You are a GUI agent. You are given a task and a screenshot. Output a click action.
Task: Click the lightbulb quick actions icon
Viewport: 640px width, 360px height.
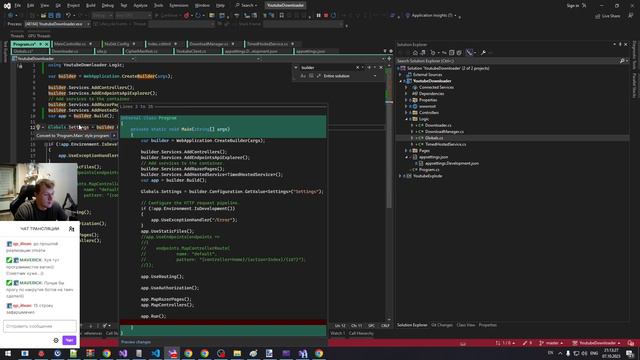[38, 127]
